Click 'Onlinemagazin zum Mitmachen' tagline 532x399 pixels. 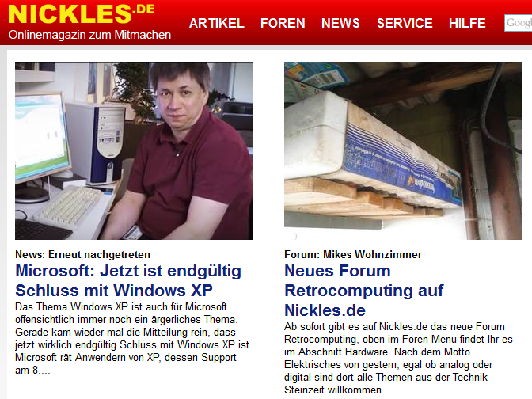[89, 35]
